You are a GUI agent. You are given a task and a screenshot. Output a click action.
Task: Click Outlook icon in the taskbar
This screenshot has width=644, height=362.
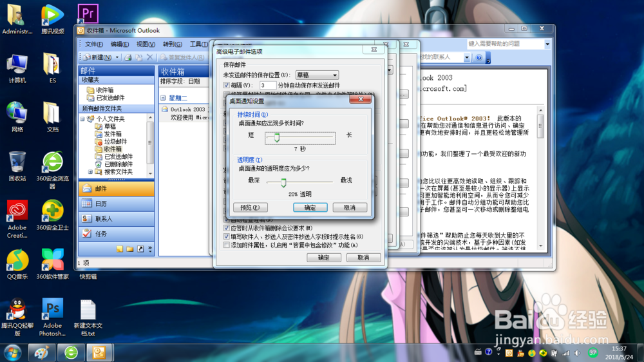[x=99, y=353]
